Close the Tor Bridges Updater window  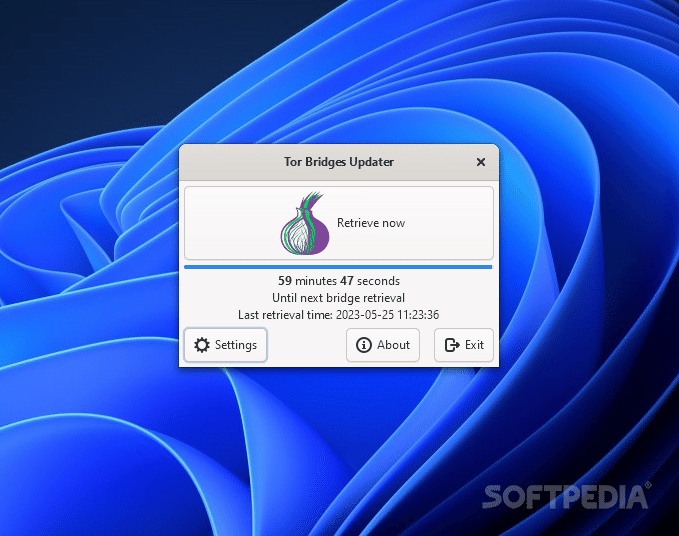[481, 162]
